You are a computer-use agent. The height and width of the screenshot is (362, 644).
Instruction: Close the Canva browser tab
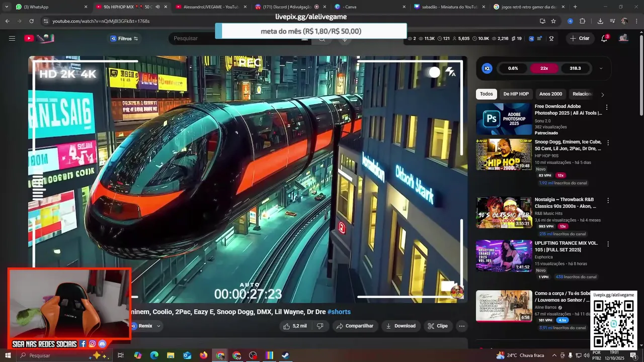point(404,7)
